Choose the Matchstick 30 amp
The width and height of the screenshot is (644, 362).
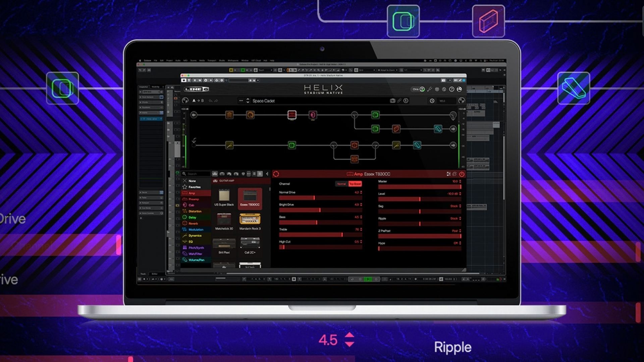coord(224,222)
